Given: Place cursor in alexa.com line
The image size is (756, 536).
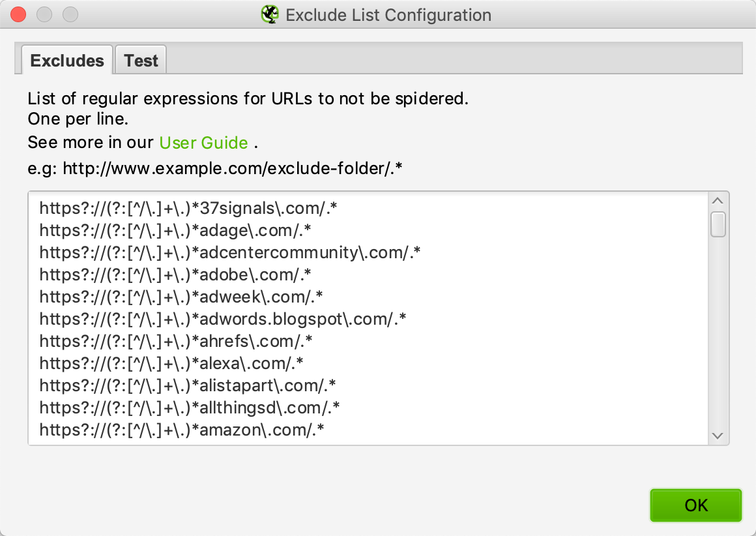Looking at the screenshot, I should (x=171, y=364).
